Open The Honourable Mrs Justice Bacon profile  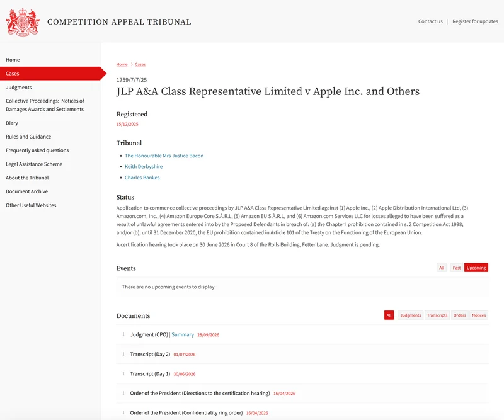point(164,156)
